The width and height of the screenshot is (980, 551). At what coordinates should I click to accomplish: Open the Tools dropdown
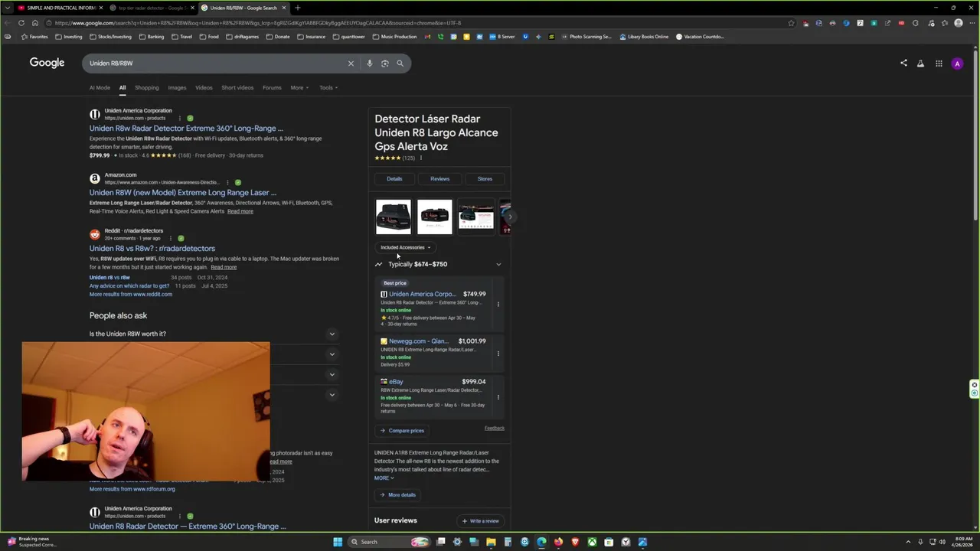coord(328,87)
